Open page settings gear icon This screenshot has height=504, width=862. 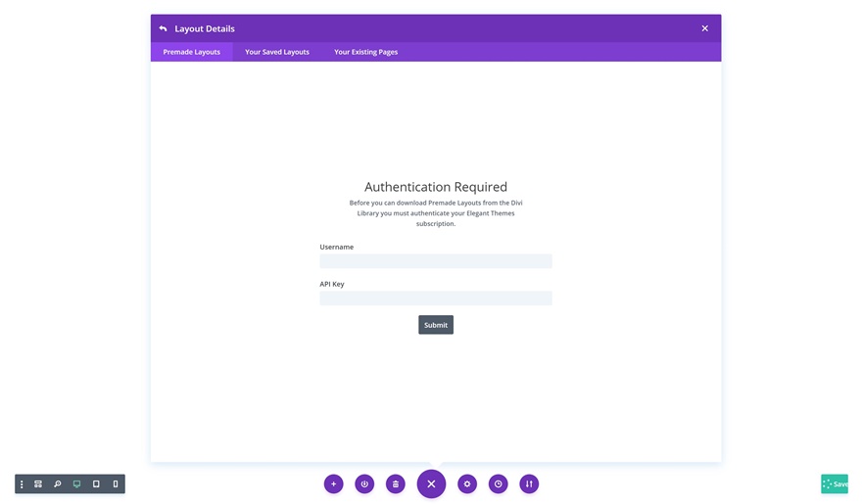tap(467, 484)
